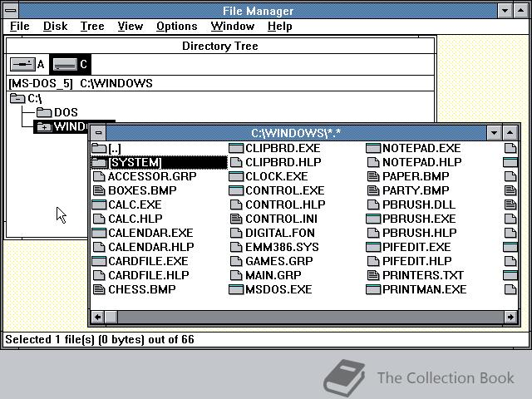This screenshot has height=399, width=532.
Task: Open File Manager control menu box
Action: click(11, 11)
